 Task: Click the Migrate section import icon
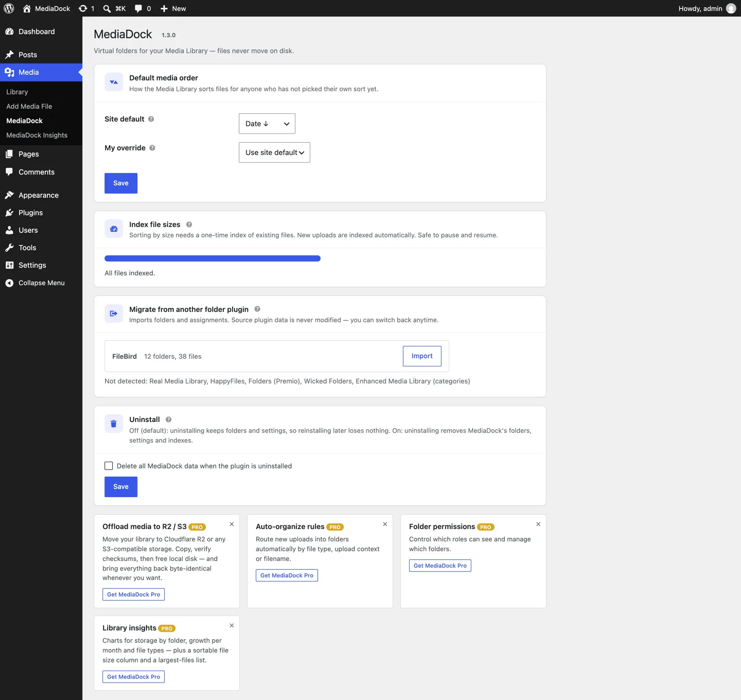pyautogui.click(x=114, y=313)
